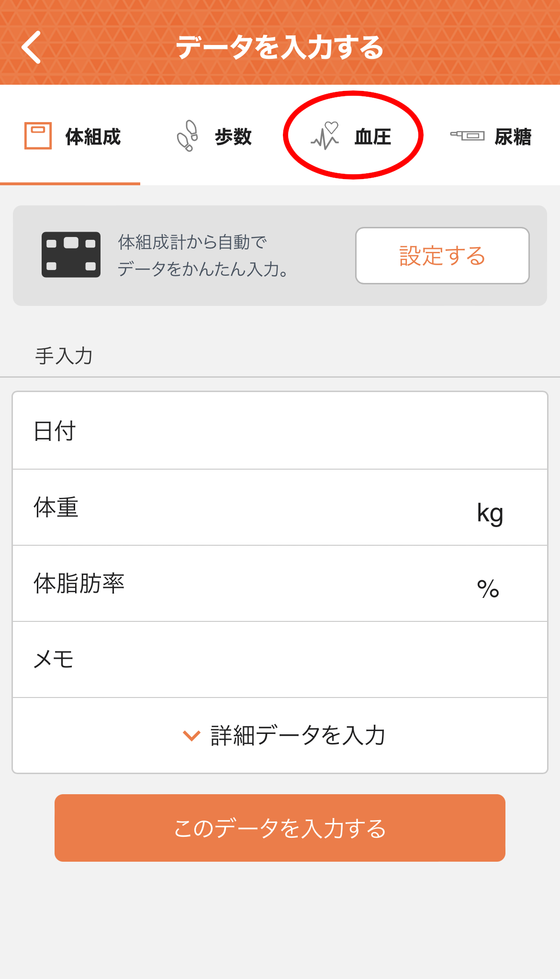The width and height of the screenshot is (560, 979).
Task: Tap the メモ memo field
Action: click(x=280, y=660)
